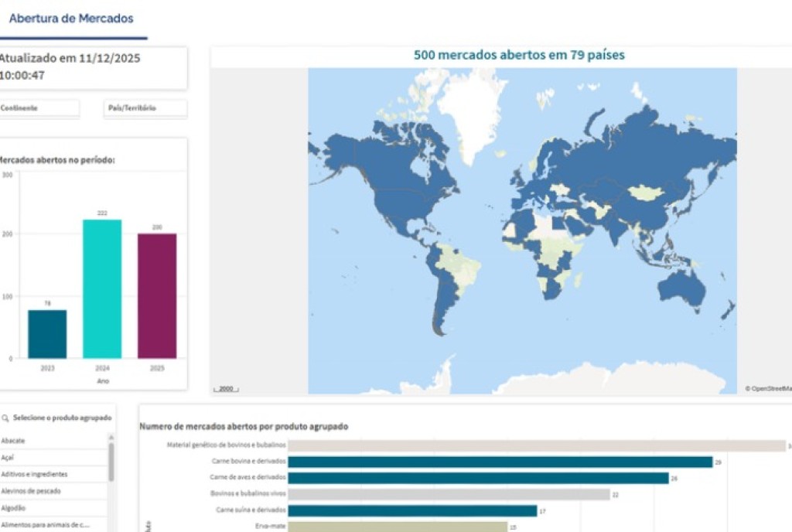
Task: Open the Continente filter dropdown
Action: tap(39, 108)
